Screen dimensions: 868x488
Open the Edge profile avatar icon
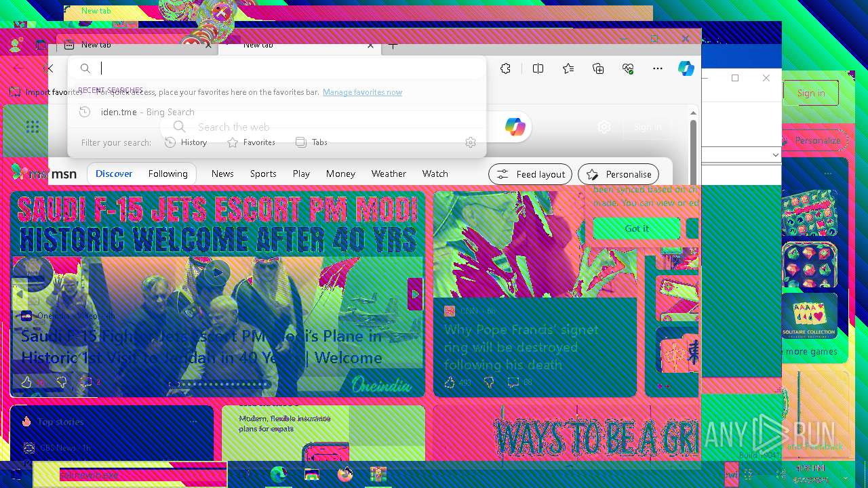pyautogui.click(x=15, y=45)
